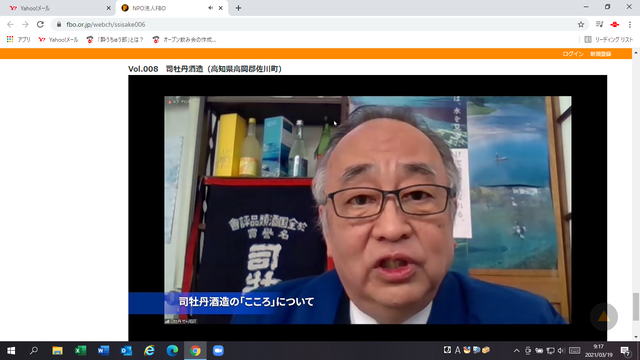
Task: Launch Word from taskbar
Action: tap(103, 351)
